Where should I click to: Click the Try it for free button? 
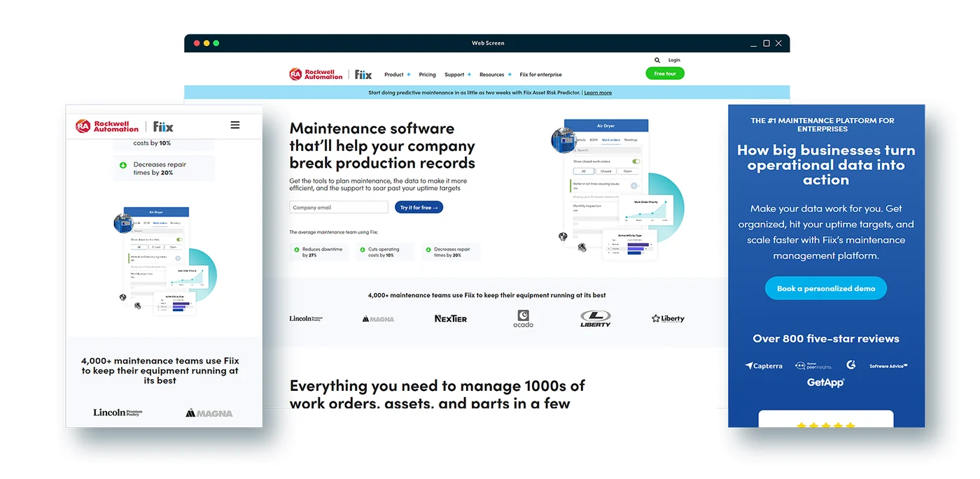click(419, 208)
